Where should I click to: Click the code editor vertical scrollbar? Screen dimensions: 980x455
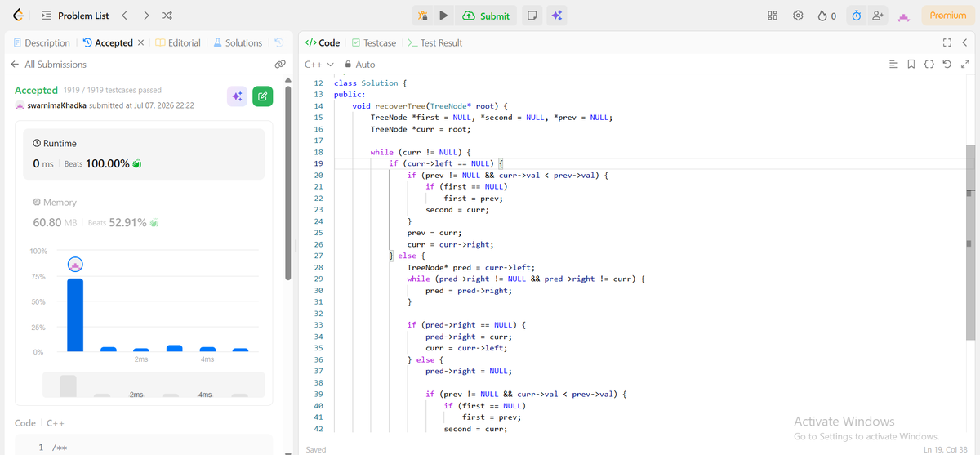tap(970, 243)
